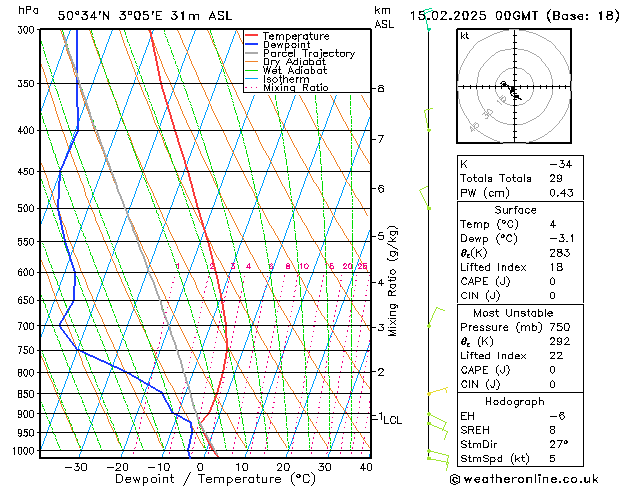Click the most unstable Lifted Index value 22

[556, 356]
